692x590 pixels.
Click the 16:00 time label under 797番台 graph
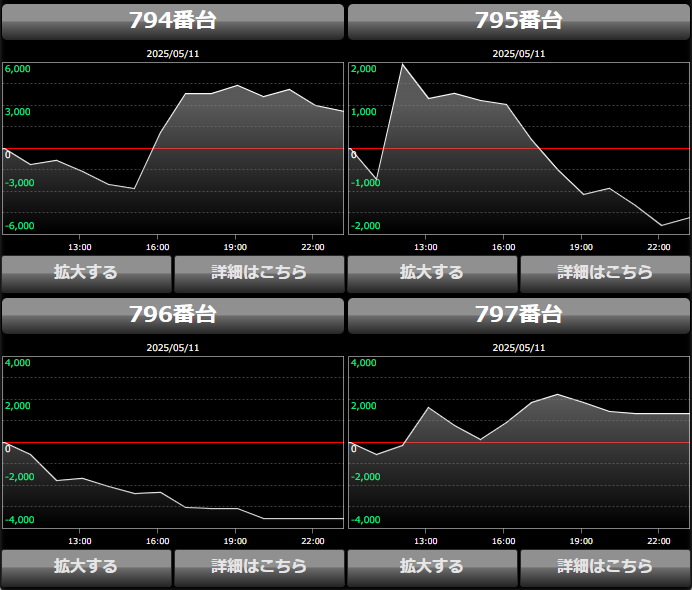pyautogui.click(x=504, y=541)
